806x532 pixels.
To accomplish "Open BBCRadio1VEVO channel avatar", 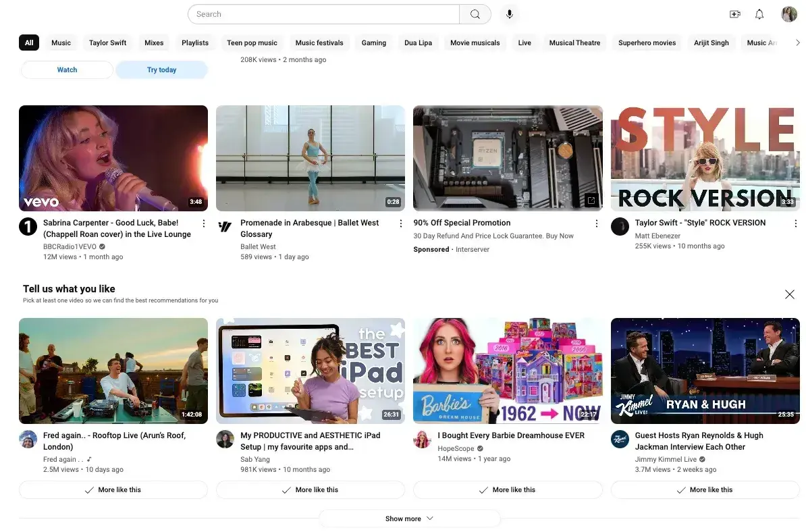I will point(28,227).
